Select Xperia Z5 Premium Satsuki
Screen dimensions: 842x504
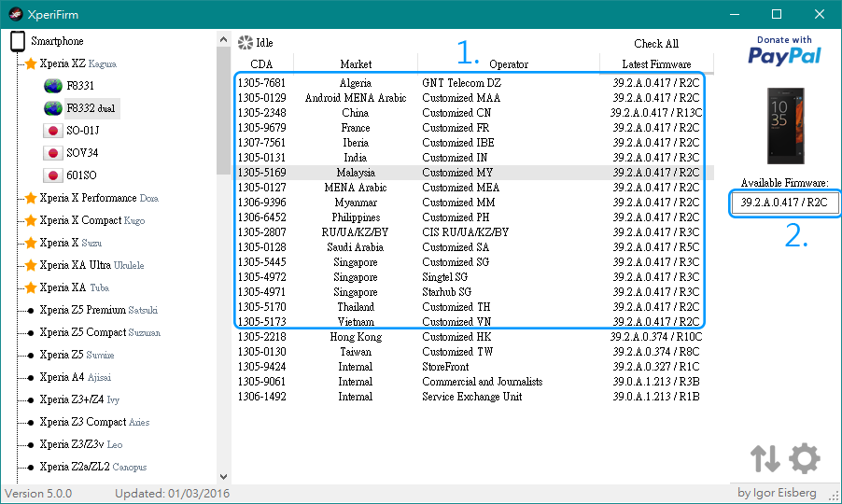[98, 310]
